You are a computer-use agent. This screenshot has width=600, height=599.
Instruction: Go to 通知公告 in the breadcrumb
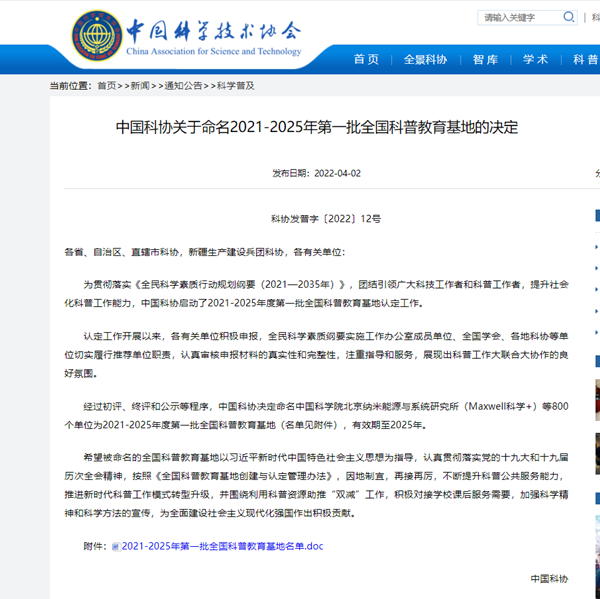pyautogui.click(x=183, y=86)
